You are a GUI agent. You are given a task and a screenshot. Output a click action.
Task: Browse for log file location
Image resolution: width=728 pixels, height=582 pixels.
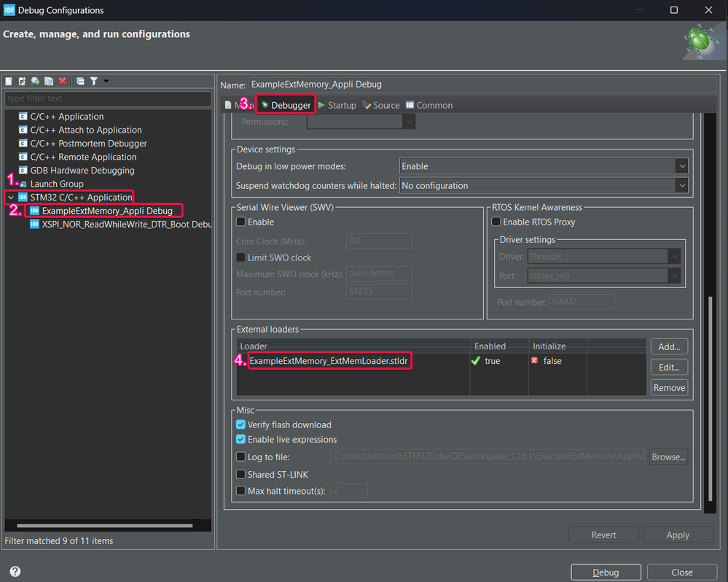(668, 457)
